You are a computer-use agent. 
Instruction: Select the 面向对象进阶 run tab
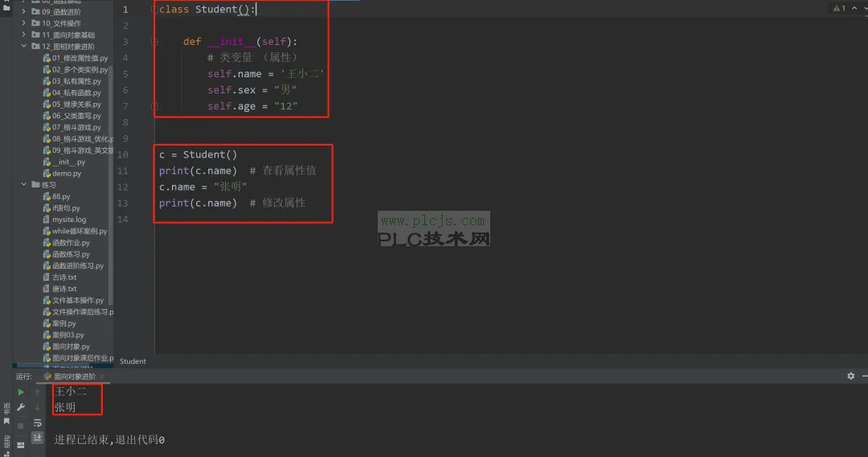(x=70, y=377)
